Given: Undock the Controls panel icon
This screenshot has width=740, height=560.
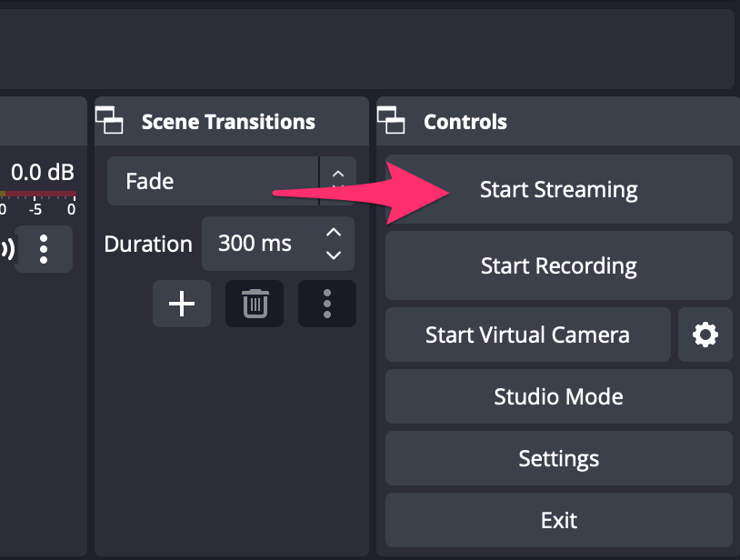Looking at the screenshot, I should [391, 120].
